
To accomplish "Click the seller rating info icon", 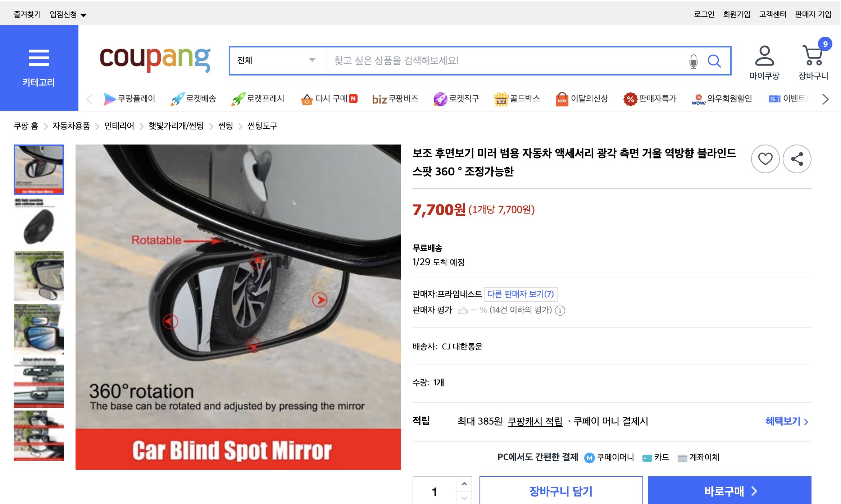I will [561, 311].
